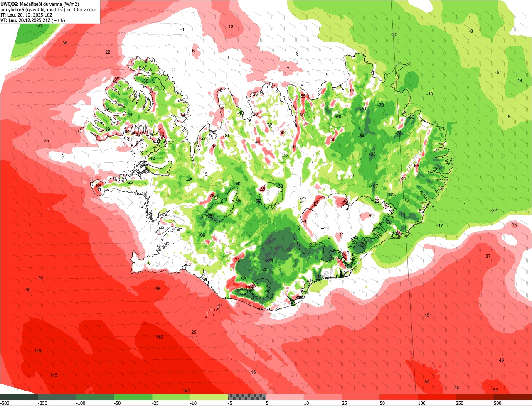Click the '-123' value in east Iceland
This screenshot has width=532, height=406.
pyautogui.click(x=392, y=194)
